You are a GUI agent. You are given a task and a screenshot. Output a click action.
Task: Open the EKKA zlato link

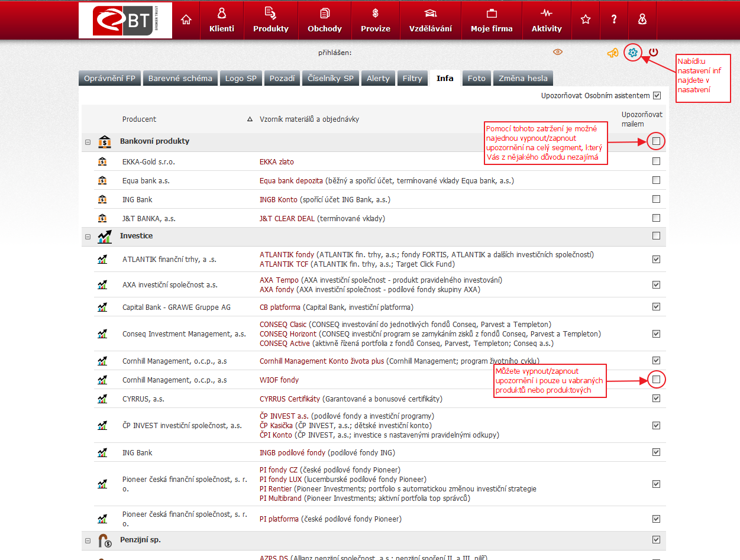click(277, 161)
